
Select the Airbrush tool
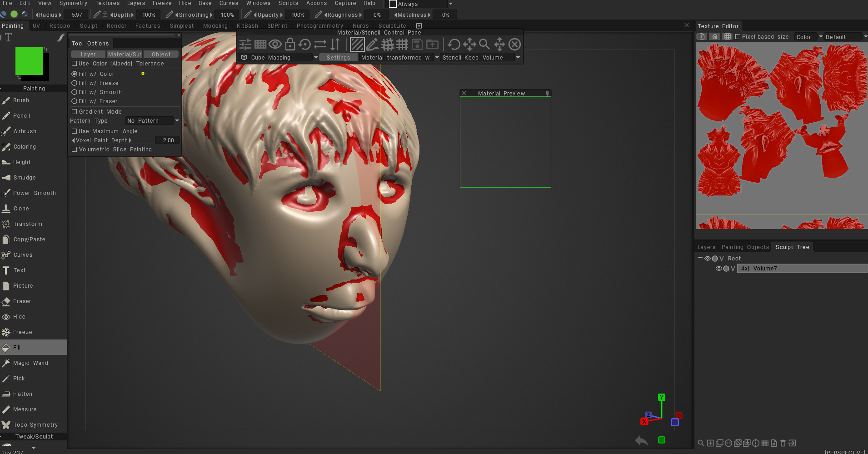[x=25, y=131]
